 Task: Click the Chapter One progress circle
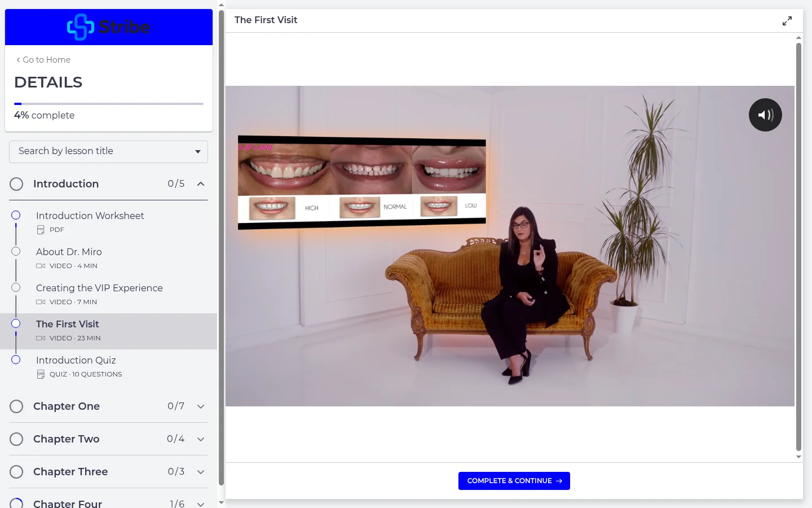(16, 406)
